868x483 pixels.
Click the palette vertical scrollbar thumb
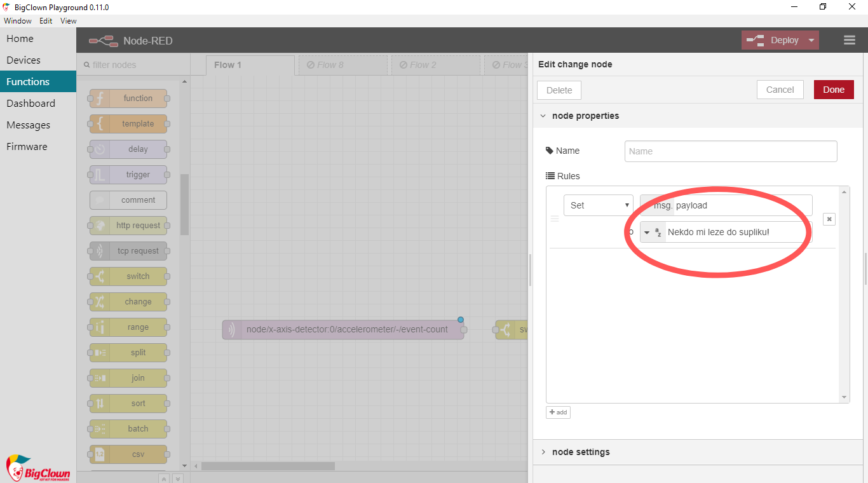pos(184,205)
